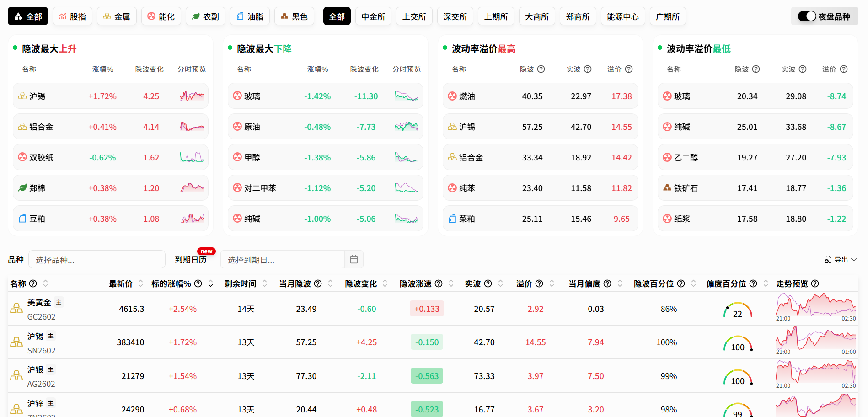
Task: Click the skew percentile gauge for 沪银 AG2602
Action: click(x=738, y=378)
